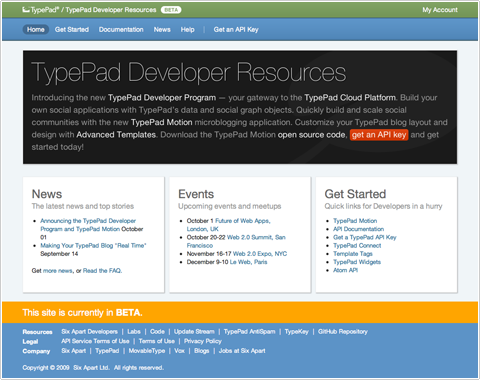The height and width of the screenshot is (380, 480).
Task: Open Code footer link
Action: click(157, 332)
